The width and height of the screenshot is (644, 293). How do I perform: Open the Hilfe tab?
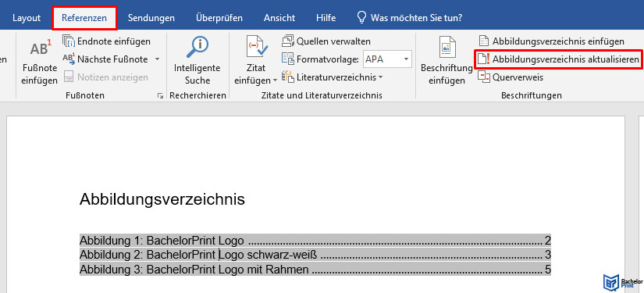coord(326,18)
